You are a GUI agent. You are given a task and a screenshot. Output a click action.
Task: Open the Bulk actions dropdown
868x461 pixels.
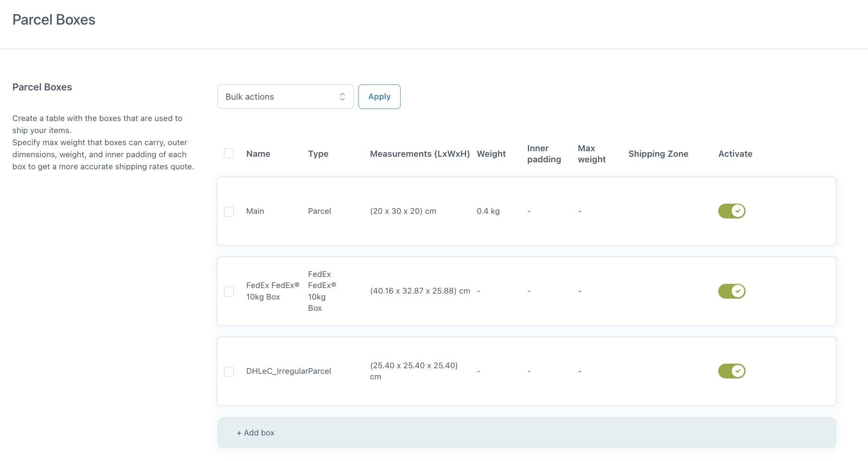285,96
